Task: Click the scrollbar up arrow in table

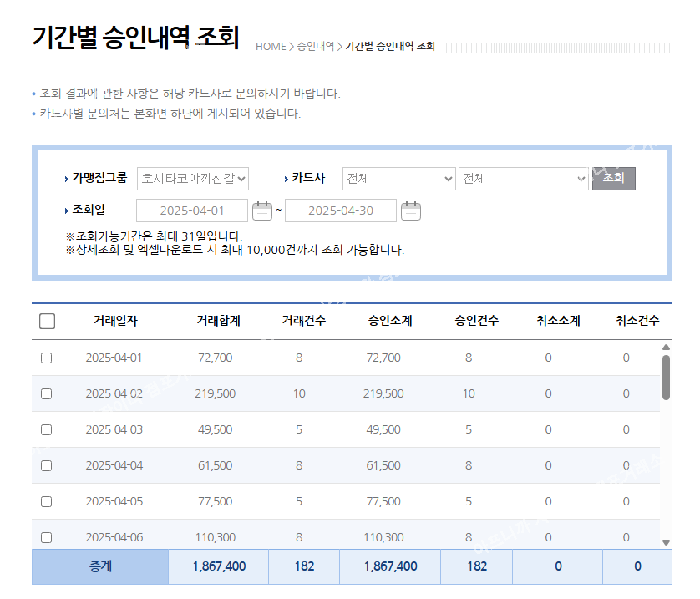Action: 666,347
